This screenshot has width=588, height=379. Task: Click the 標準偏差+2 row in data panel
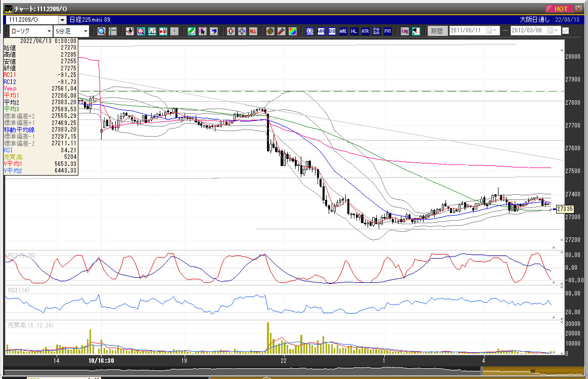coord(40,116)
